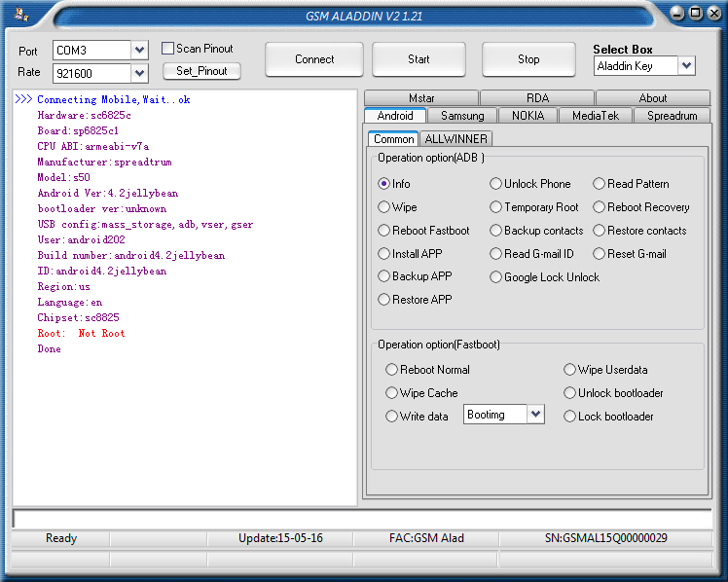Viewport: 728px width, 582px height.
Task: Click the 'Root: Not Root' log line
Action: coord(81,333)
